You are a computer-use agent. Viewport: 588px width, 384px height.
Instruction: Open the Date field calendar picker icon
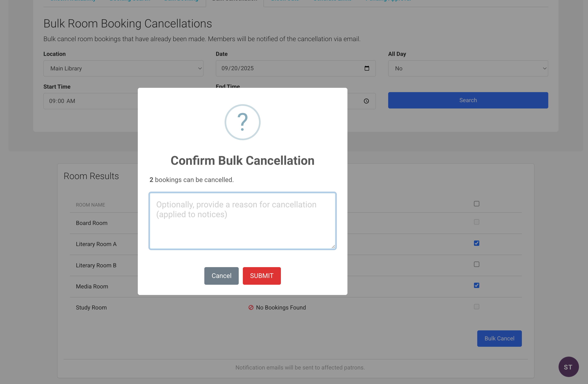point(367,68)
